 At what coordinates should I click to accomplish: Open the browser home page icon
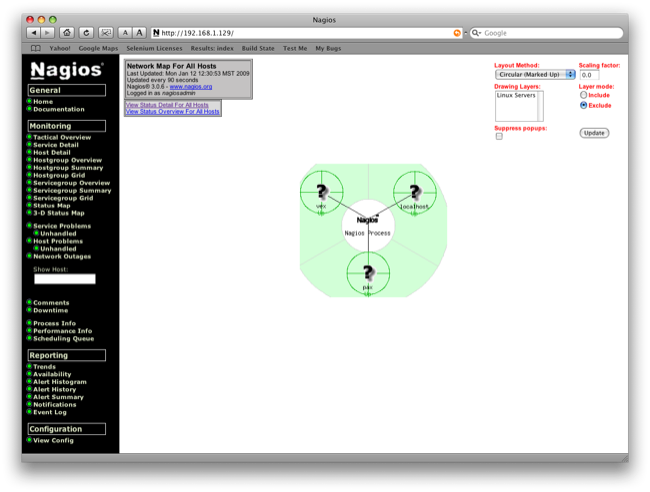(x=67, y=33)
